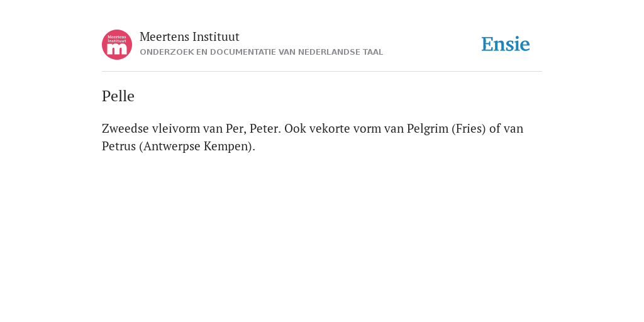Viewport: 644px width, 322px height.
Task: Click the word "DOCUMENTATIE" in the subtitle
Action: [x=243, y=52]
